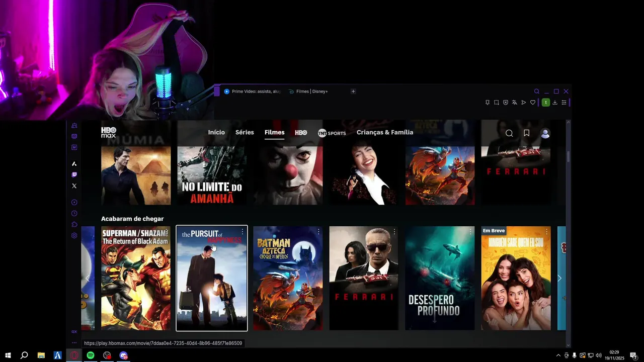Open the Windows notification center
This screenshot has height=362, width=644.
[x=633, y=355]
